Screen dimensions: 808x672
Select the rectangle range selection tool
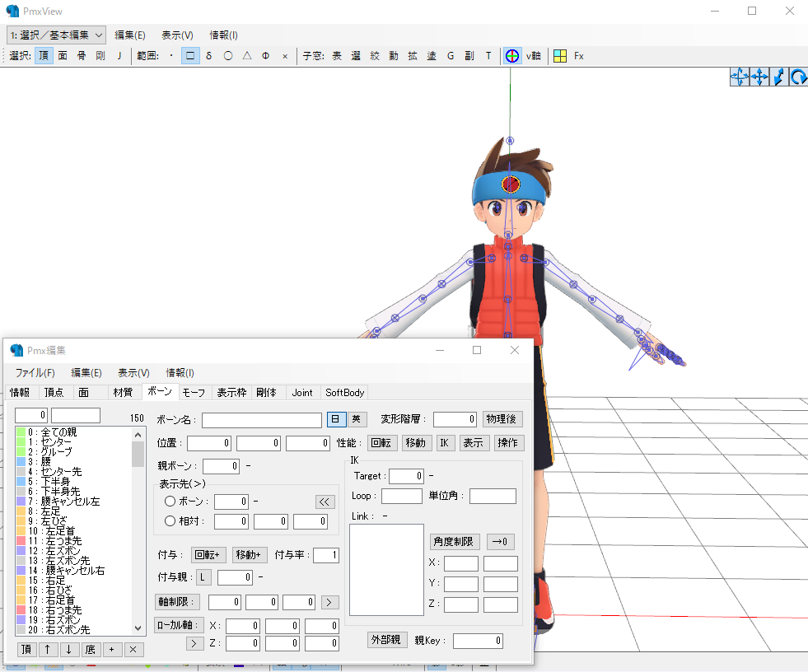190,56
